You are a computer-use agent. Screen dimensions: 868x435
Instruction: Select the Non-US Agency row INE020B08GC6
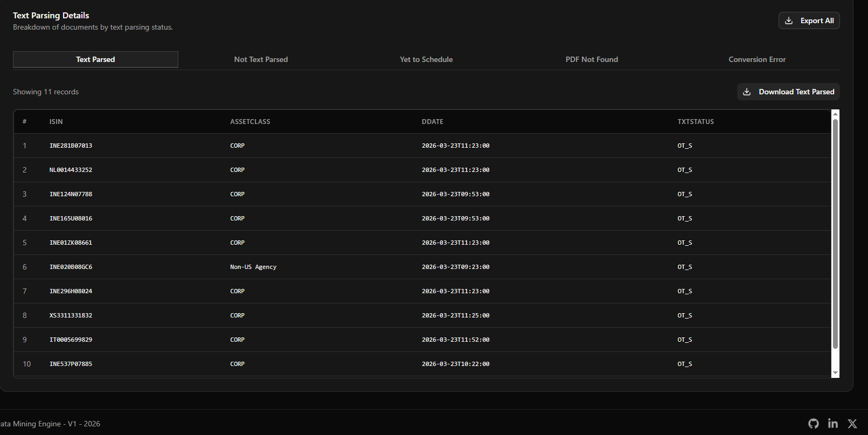(422, 267)
